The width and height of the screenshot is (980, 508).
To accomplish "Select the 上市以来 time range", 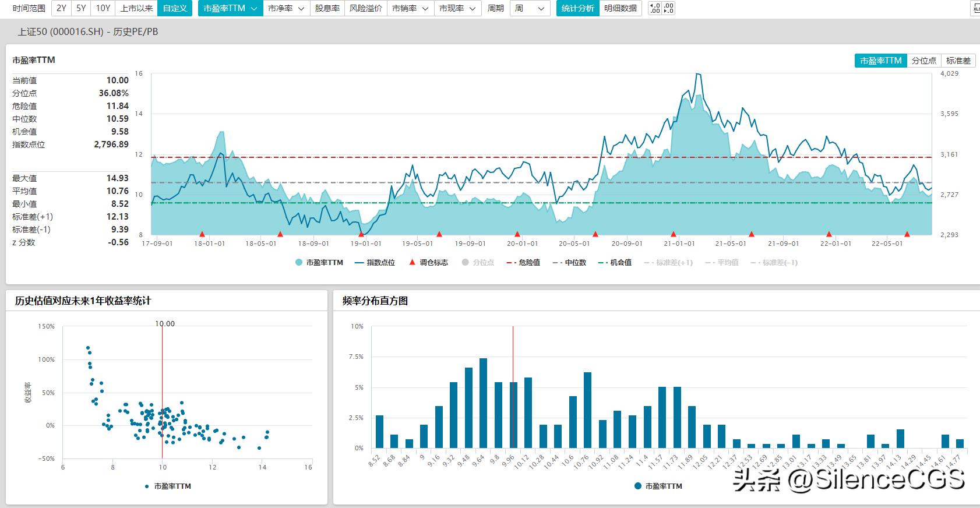I will tap(136, 8).
